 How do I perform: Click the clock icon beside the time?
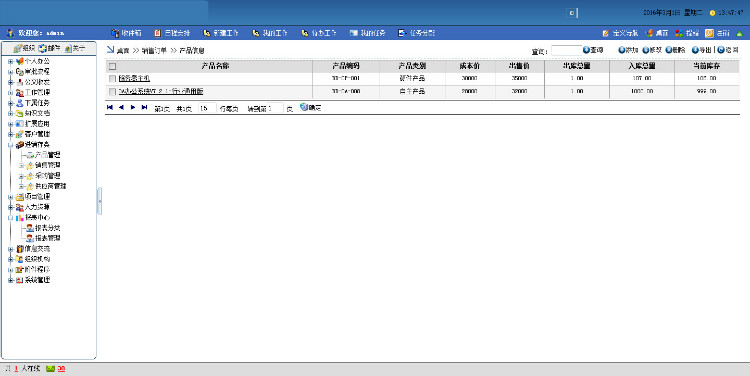(712, 13)
